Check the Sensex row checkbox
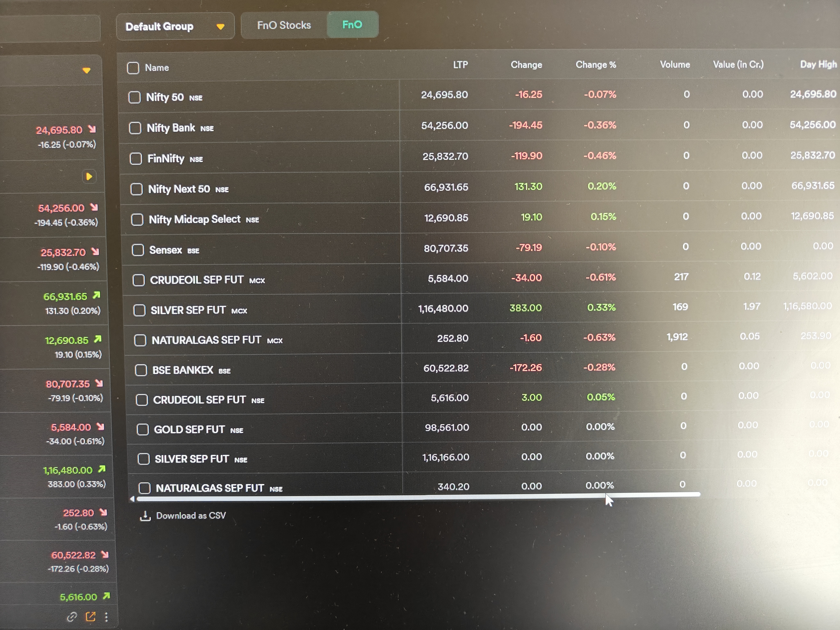This screenshot has width=840, height=630. [x=138, y=250]
